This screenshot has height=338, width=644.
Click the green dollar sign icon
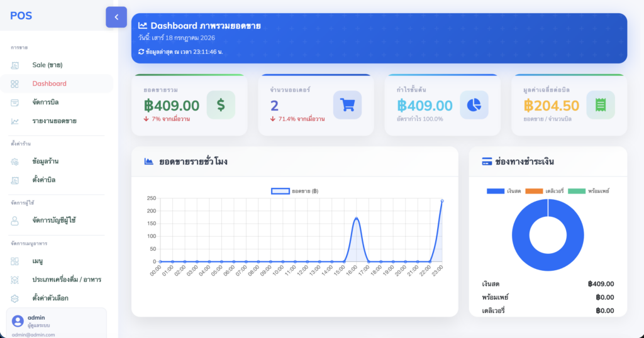221,105
